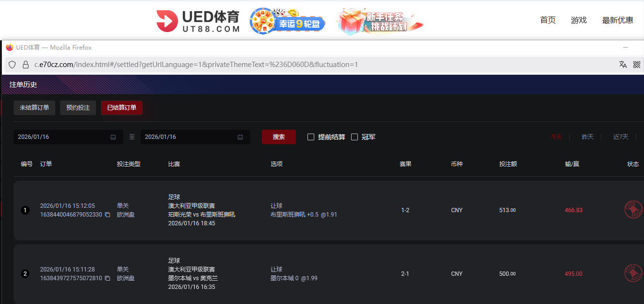This screenshot has width=644, height=304.
Task: Select the 已结算订单 tab
Action: click(122, 108)
